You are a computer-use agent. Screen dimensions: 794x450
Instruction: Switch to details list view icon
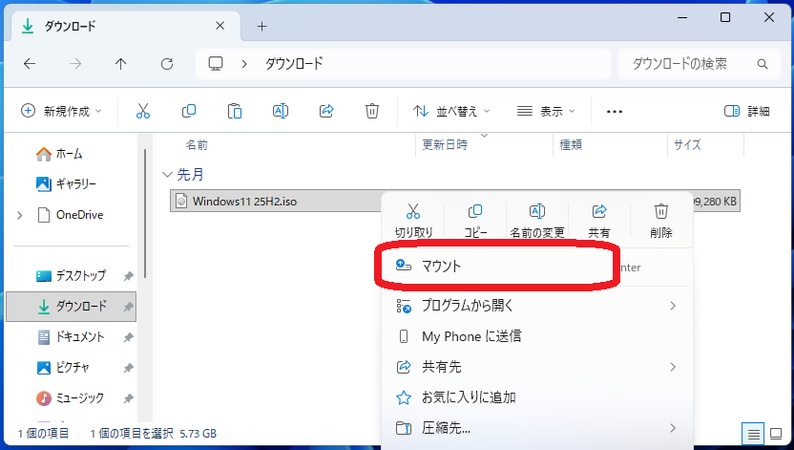tap(753, 434)
